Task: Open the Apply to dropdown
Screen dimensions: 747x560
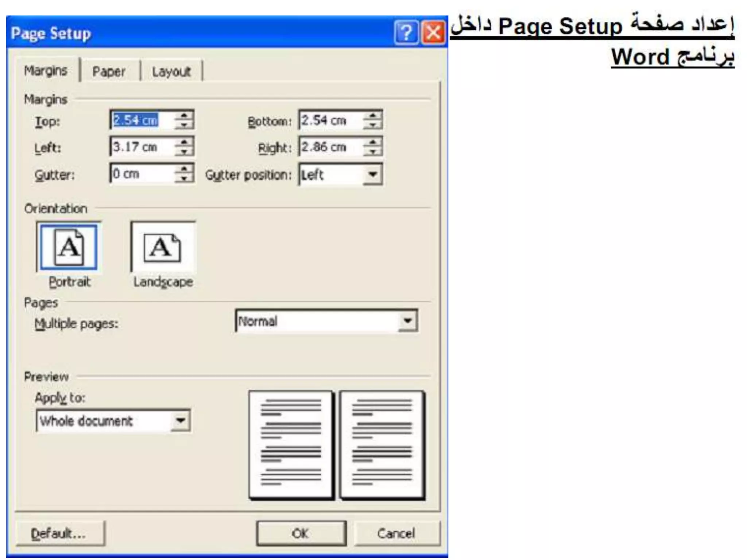Action: pos(181,421)
